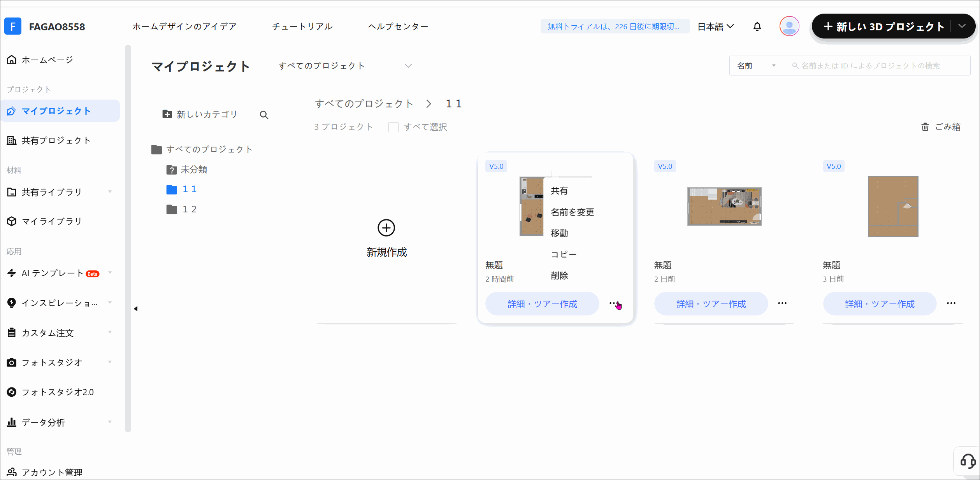Open the 日本語 language dropdown
Screen dimensions: 980x480
[715, 26]
